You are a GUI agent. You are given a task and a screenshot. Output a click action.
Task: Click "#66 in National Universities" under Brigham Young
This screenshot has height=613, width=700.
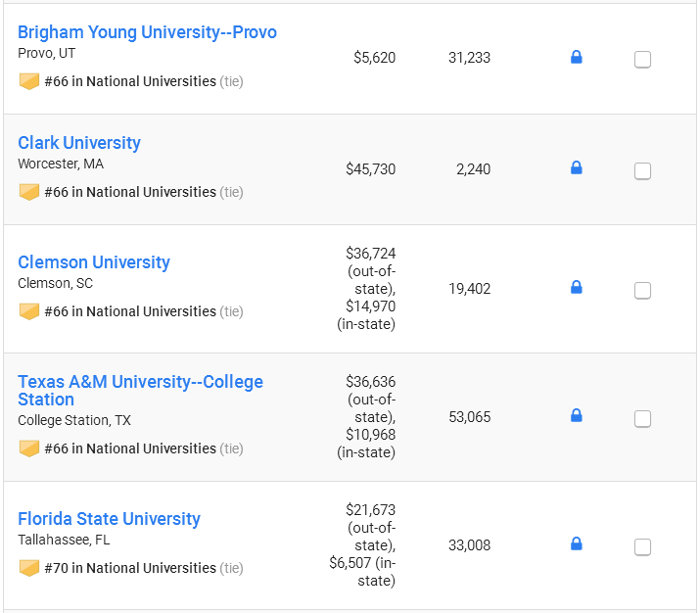130,81
